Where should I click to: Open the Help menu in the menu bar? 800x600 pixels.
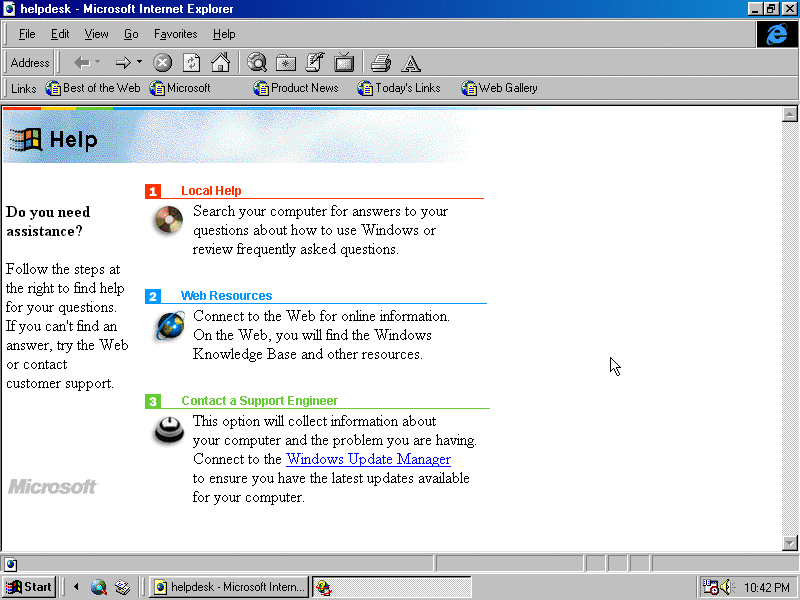[224, 34]
